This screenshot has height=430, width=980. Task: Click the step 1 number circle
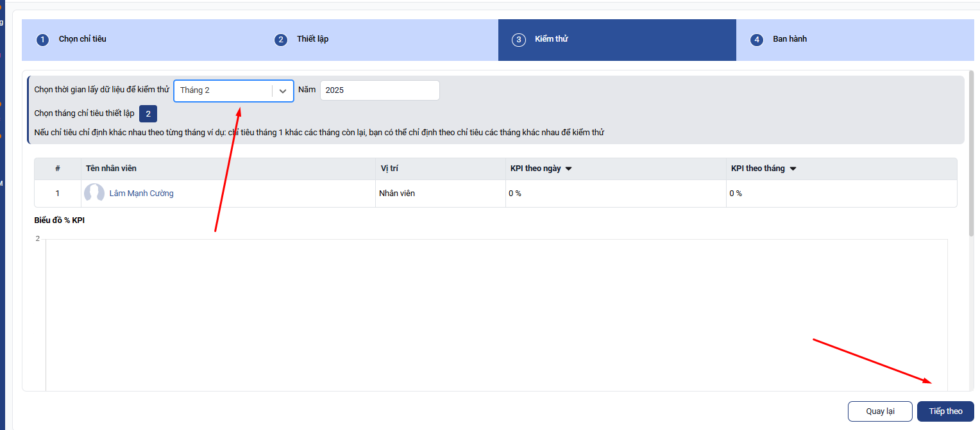(x=42, y=40)
